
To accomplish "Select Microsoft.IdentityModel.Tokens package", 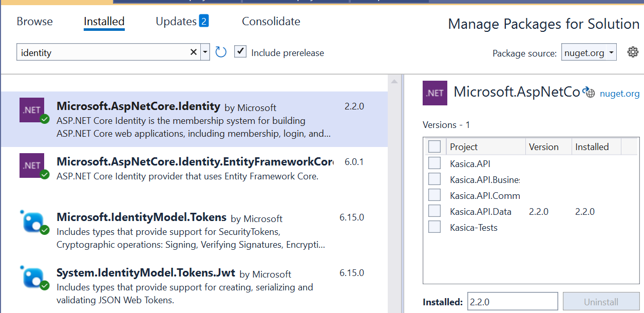I will (x=194, y=230).
